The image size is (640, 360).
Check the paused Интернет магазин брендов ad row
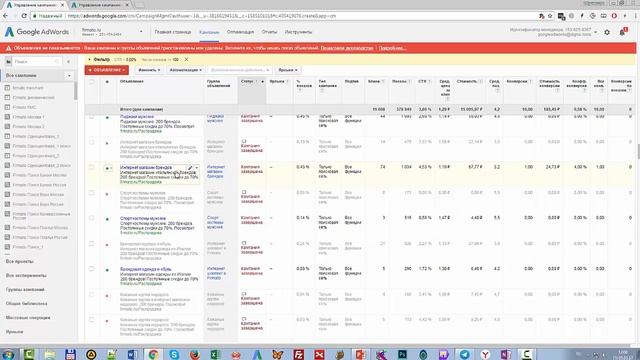tap(91, 142)
